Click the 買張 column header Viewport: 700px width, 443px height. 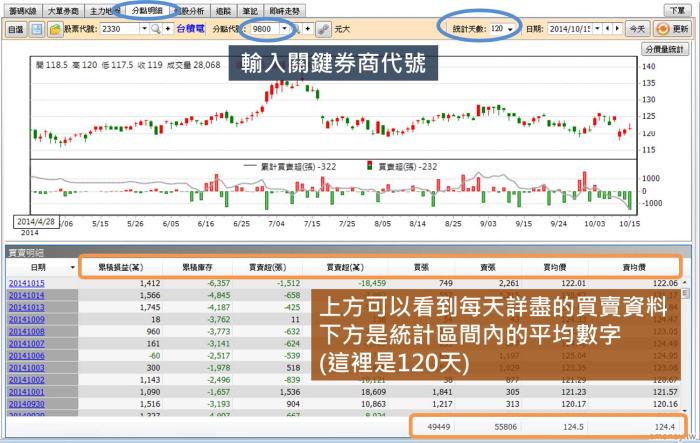[421, 267]
